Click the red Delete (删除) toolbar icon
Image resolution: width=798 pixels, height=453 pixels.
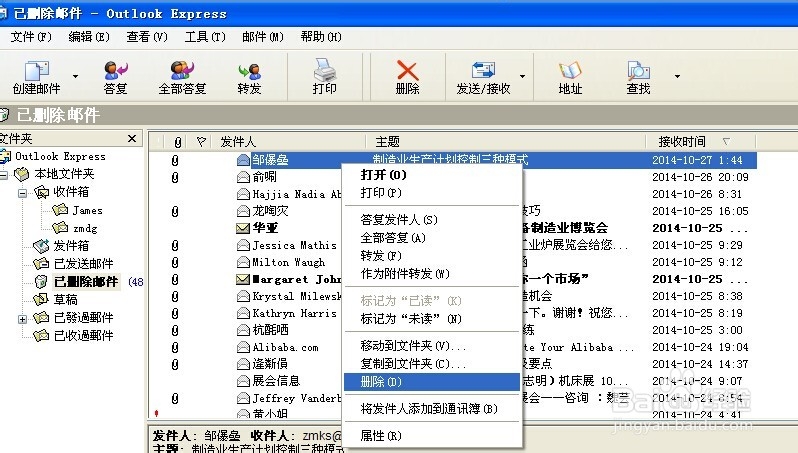click(x=408, y=70)
